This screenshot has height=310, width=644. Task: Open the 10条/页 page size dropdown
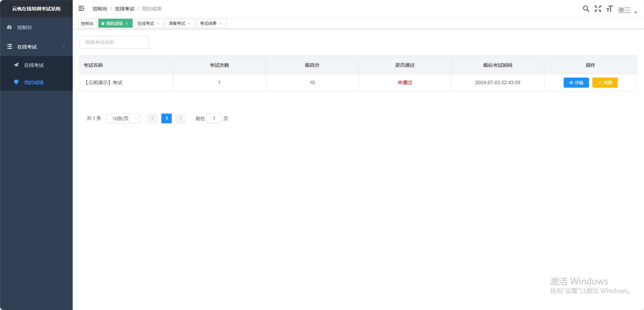coord(123,118)
